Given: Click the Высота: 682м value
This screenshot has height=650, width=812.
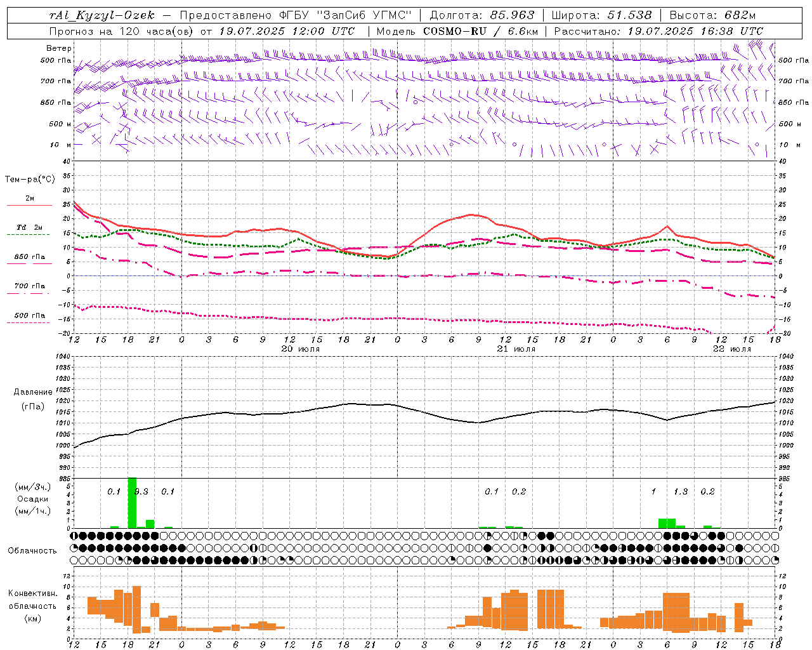Looking at the screenshot, I should [x=713, y=15].
